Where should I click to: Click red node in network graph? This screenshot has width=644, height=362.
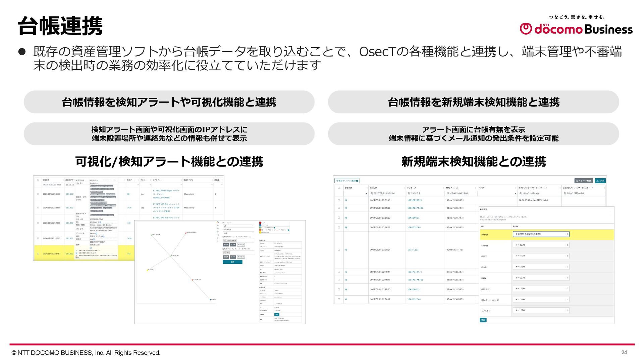pyautogui.click(x=186, y=233)
